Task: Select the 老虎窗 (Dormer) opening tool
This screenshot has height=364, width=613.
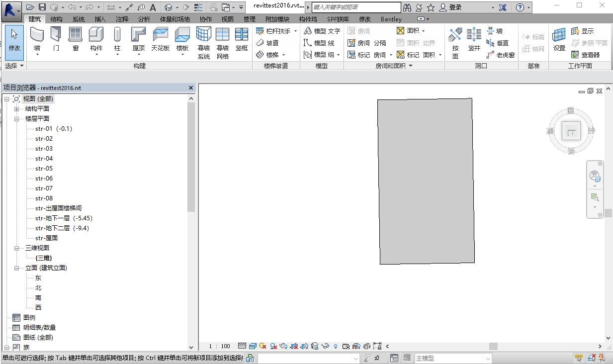Action: (501, 55)
